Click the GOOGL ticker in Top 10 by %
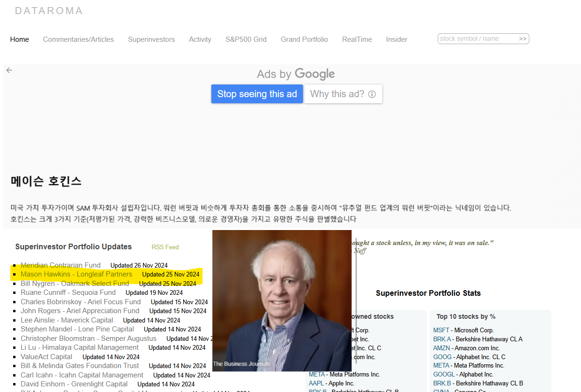The width and height of the screenshot is (581, 392). (444, 375)
